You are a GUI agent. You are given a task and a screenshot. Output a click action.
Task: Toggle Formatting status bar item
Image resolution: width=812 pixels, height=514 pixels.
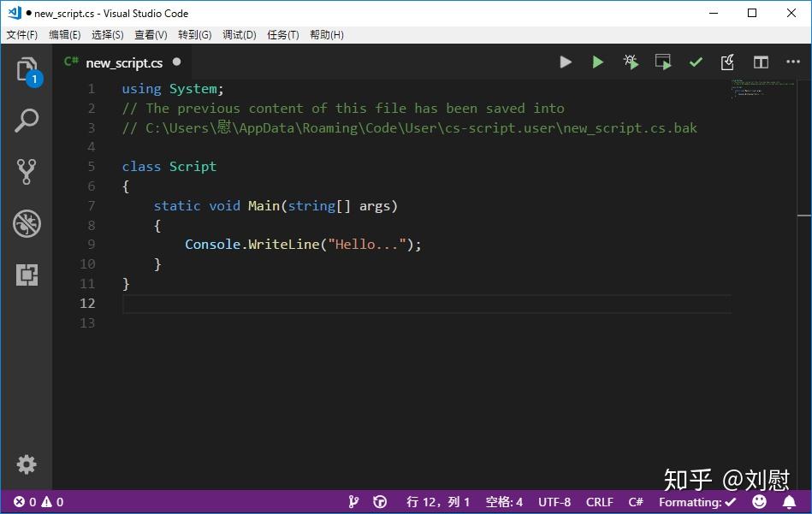697,501
